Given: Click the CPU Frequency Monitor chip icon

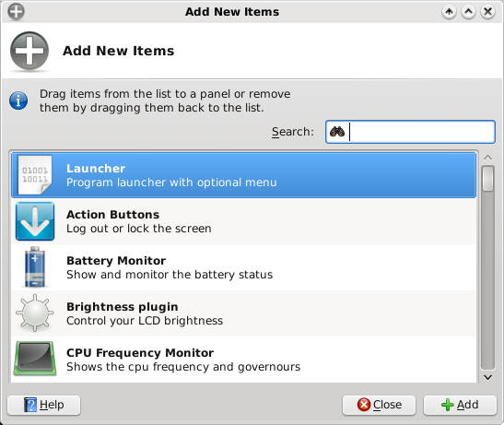Looking at the screenshot, I should (x=35, y=359).
